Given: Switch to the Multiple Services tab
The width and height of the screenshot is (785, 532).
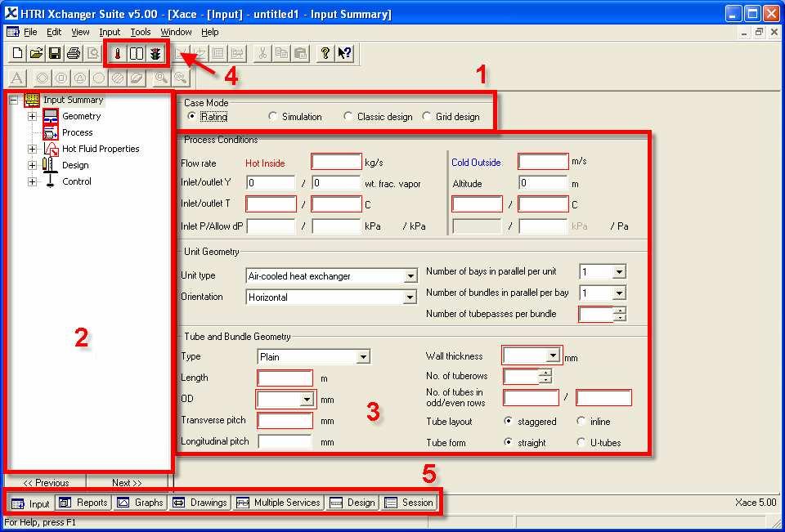Looking at the screenshot, I should 278,503.
